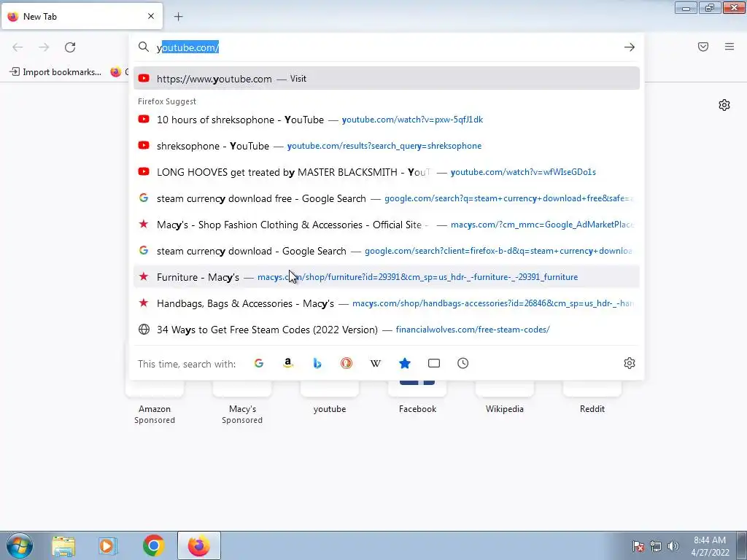
Task: Visit https://www.youtube.com suggestion
Action: click(387, 79)
